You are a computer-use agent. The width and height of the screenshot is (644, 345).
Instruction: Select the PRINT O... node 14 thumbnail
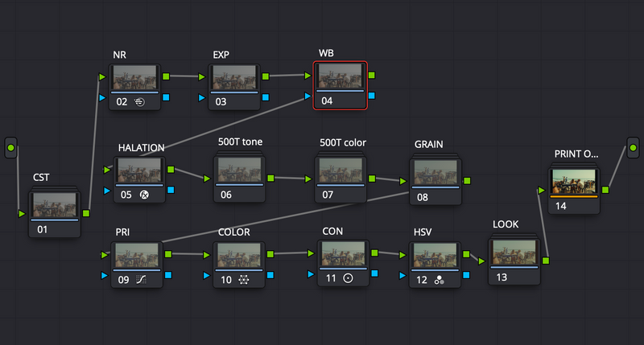(x=574, y=181)
